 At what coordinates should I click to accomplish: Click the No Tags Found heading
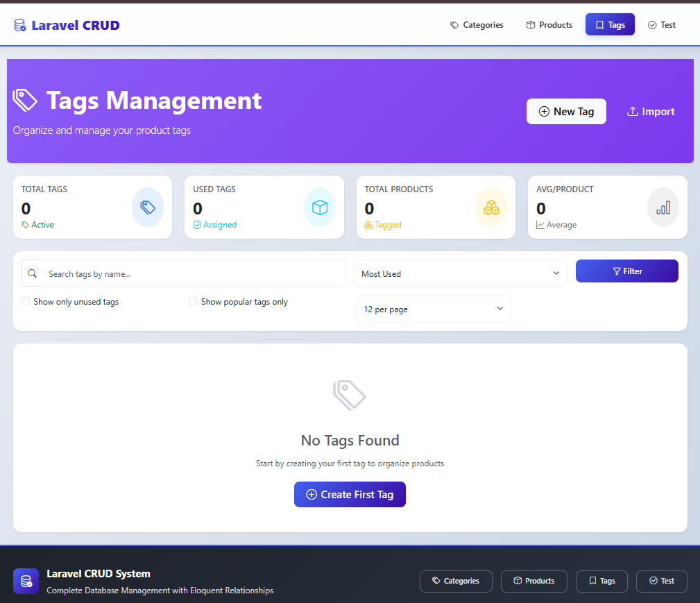(x=350, y=441)
